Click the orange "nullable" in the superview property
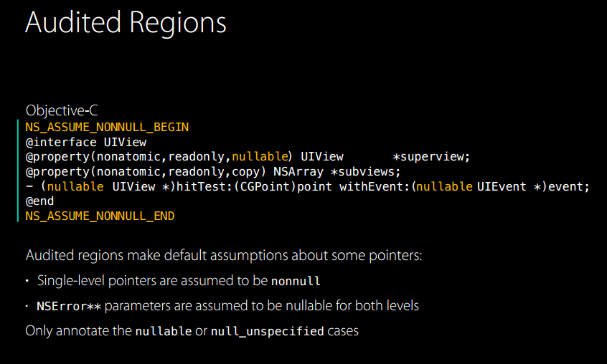 pyautogui.click(x=259, y=157)
